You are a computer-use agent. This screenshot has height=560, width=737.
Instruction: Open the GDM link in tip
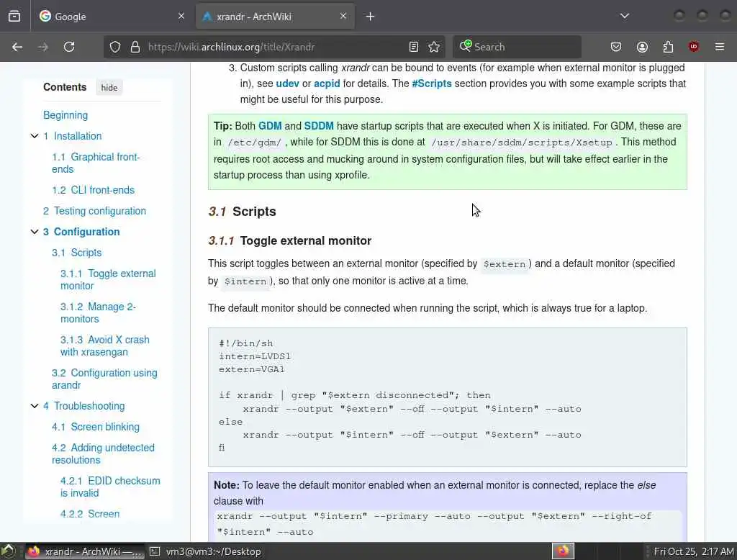coord(270,126)
